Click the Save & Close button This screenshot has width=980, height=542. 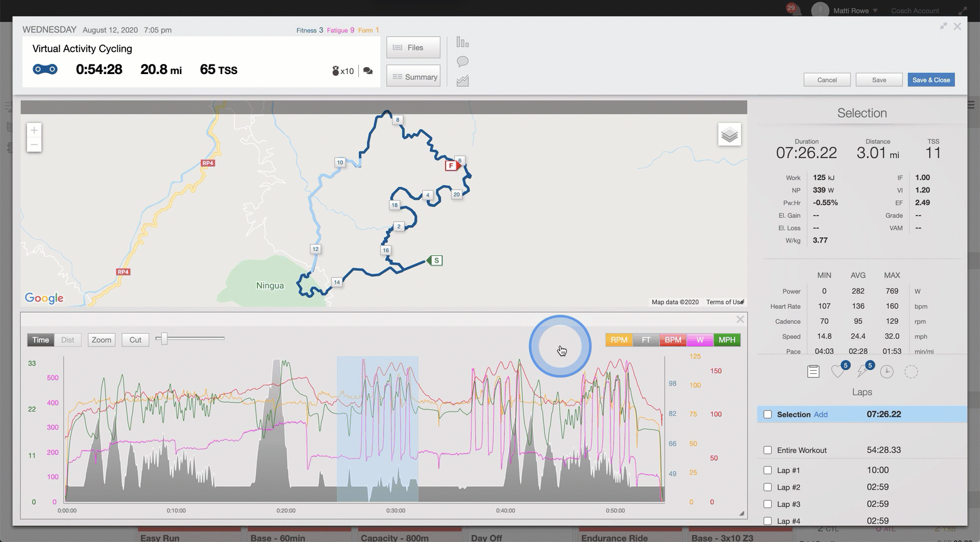point(930,80)
